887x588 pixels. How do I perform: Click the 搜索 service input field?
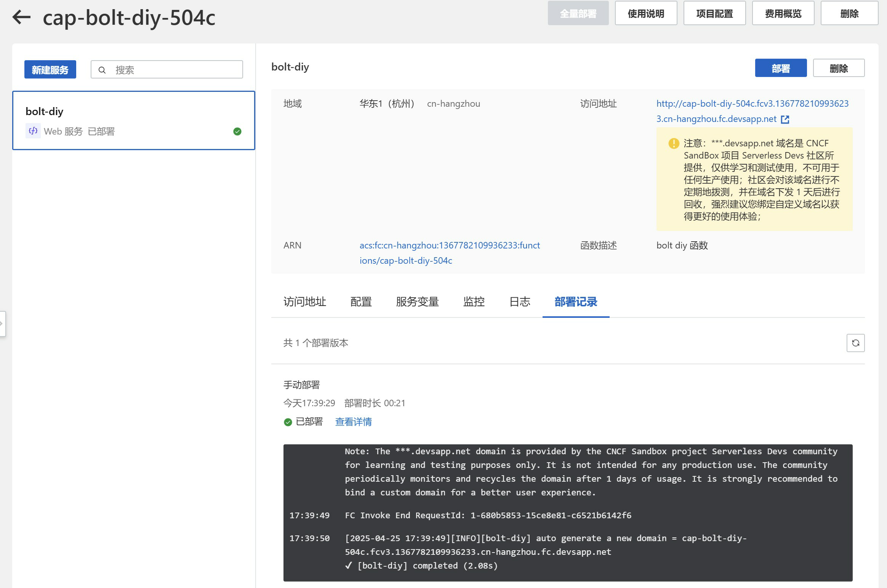(175, 70)
